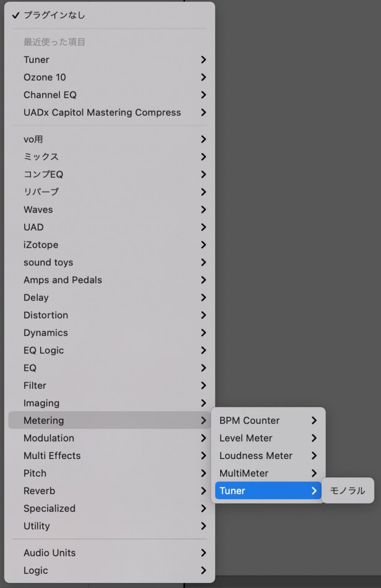Select UADx Capitol Mastering Compress entry
This screenshot has width=381, height=588.
coord(102,113)
